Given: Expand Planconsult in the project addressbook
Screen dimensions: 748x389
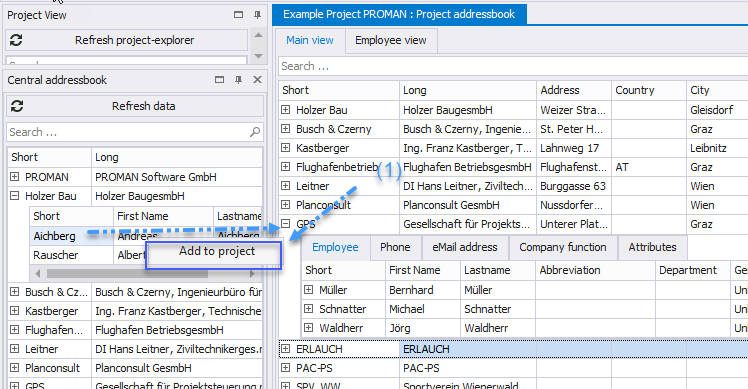Looking at the screenshot, I should [x=286, y=205].
